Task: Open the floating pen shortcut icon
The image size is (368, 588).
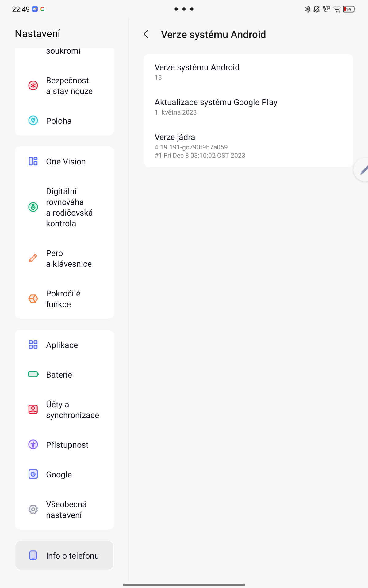Action: click(362, 170)
